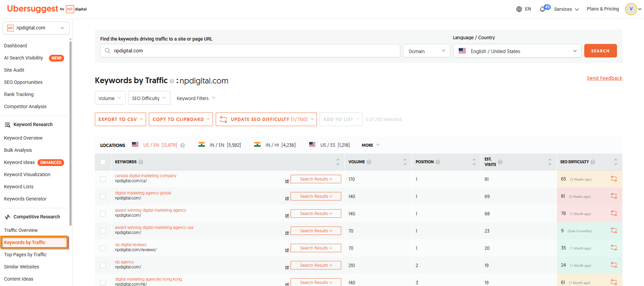Open Copy to Clipboard options
This screenshot has height=286, width=644.
coord(181,119)
